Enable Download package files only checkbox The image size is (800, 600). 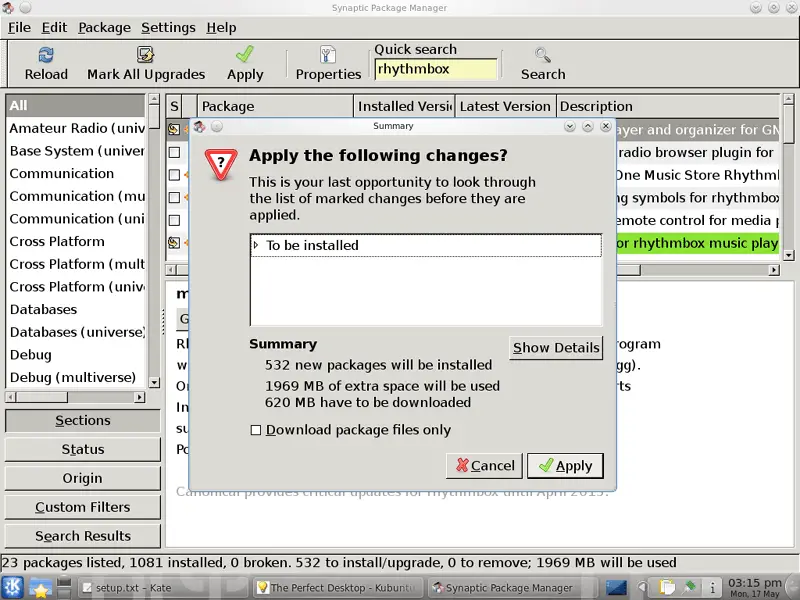256,430
